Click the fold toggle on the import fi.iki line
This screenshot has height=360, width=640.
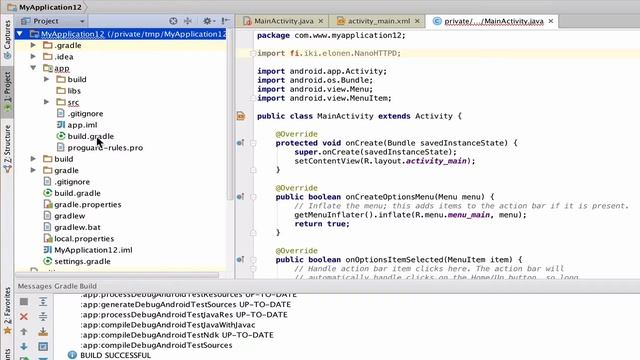[253, 53]
